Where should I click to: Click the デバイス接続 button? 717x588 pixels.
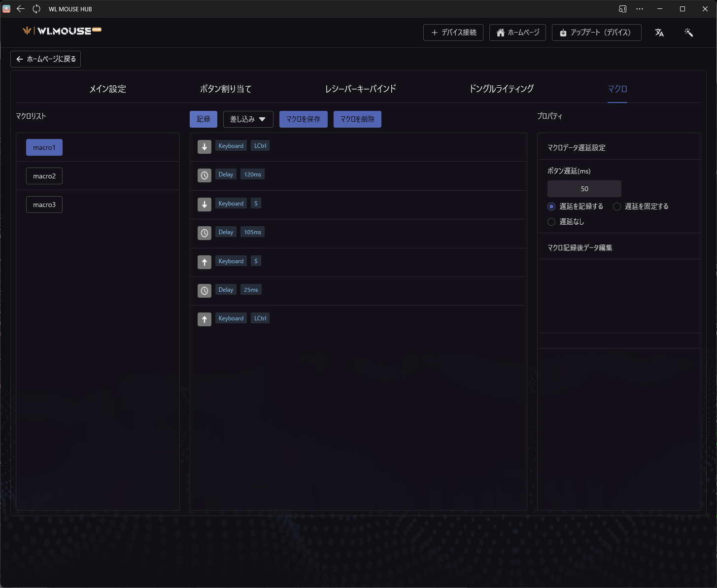tap(453, 33)
